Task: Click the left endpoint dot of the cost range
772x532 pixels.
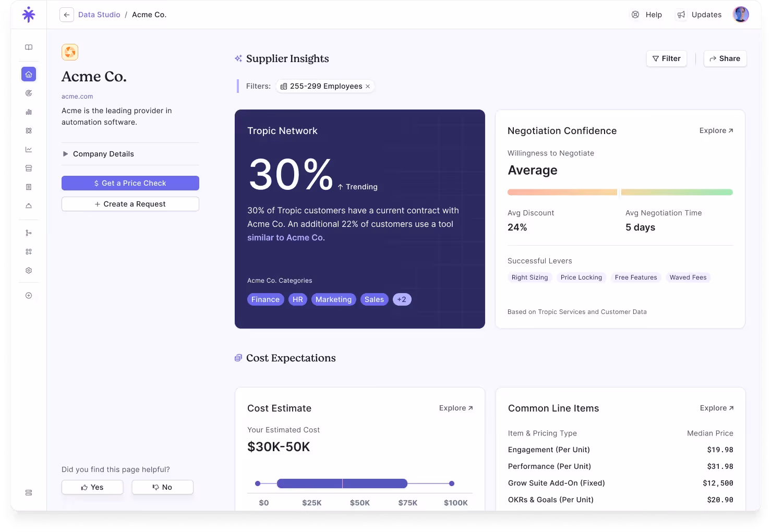Action: pyautogui.click(x=258, y=483)
